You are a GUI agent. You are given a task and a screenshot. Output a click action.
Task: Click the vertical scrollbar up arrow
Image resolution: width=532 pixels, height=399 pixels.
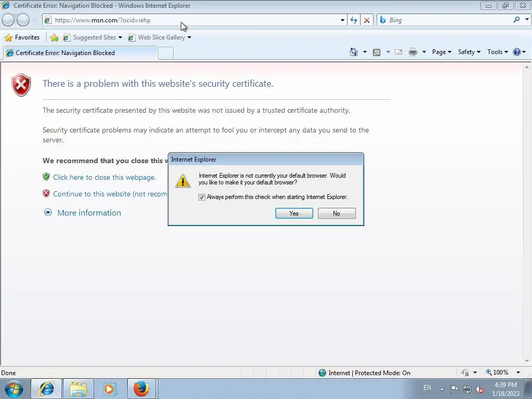pos(527,67)
